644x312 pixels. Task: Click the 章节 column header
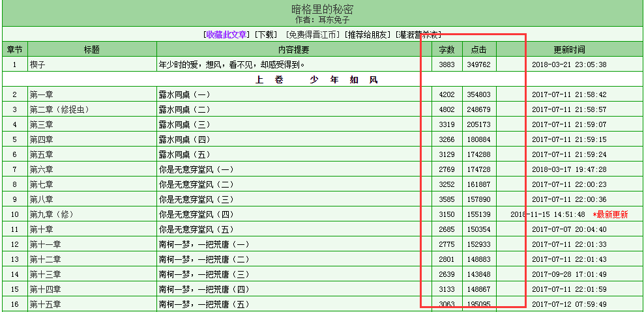click(15, 50)
